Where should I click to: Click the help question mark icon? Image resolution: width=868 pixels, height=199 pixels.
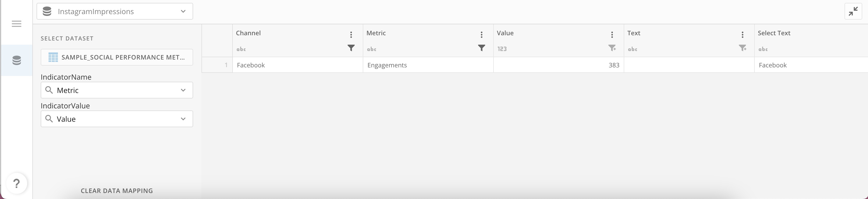click(16, 184)
